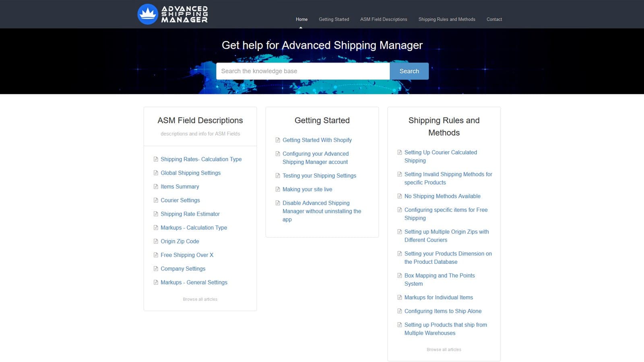
Task: Open the Making your site live article
Action: coord(307,189)
